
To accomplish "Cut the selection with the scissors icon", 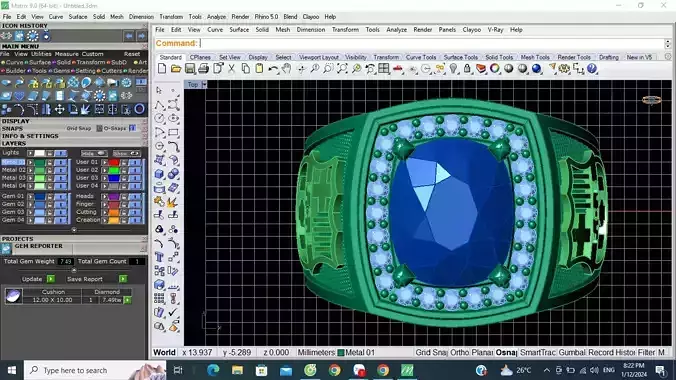I will click(232, 69).
